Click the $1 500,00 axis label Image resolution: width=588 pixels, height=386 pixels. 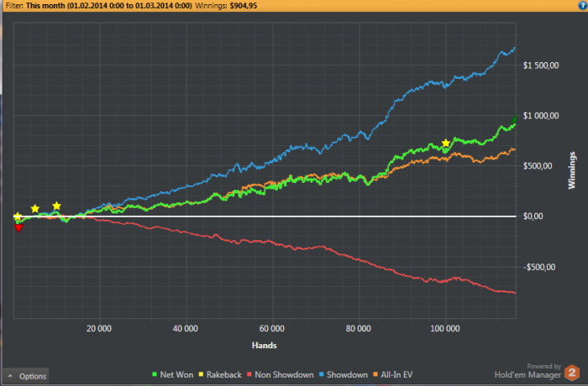pos(541,65)
